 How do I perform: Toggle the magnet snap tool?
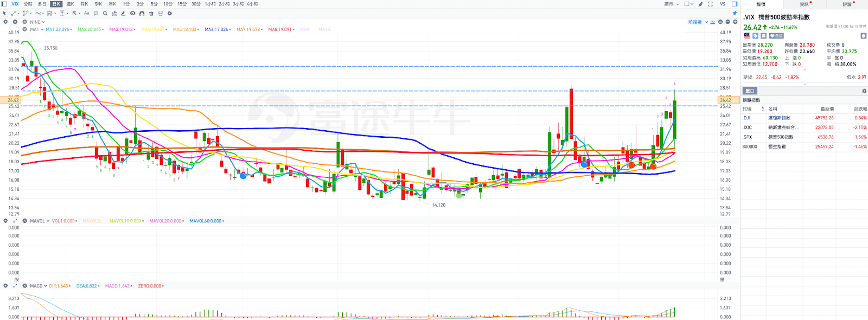point(142,13)
